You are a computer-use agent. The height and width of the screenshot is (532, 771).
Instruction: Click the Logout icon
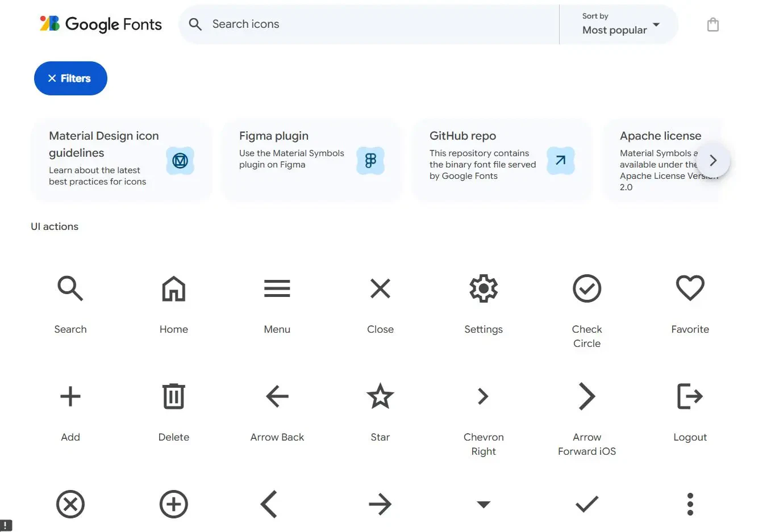tap(690, 396)
